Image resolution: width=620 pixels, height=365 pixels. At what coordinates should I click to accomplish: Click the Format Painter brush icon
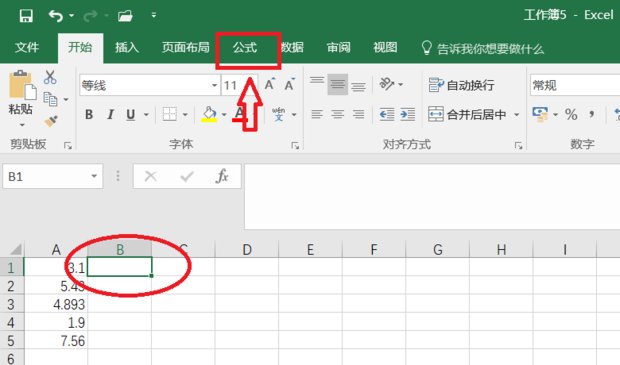click(51, 121)
